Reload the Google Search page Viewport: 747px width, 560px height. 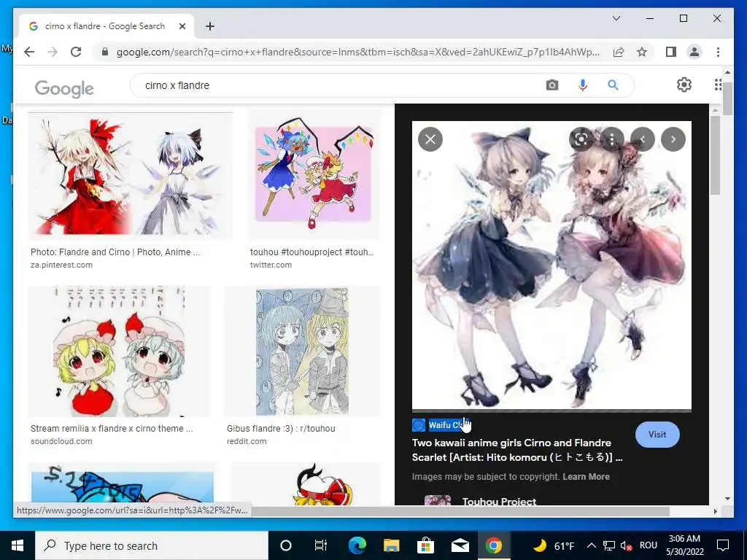pos(76,52)
